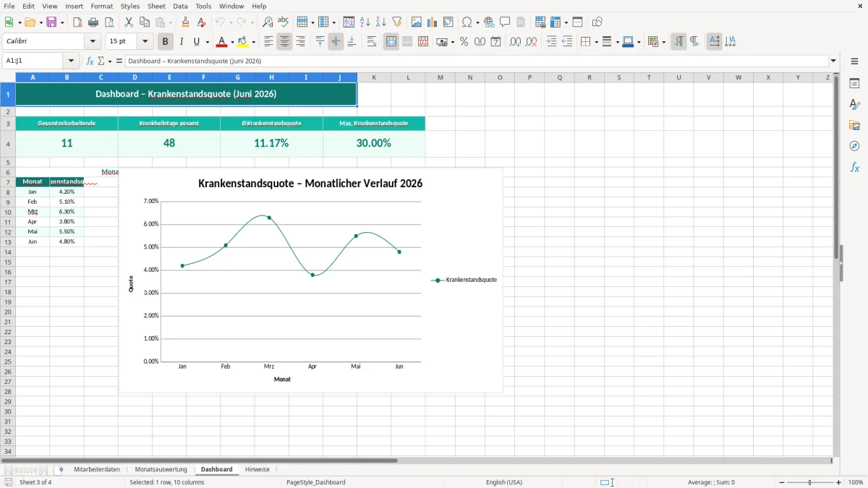Click the formula input line
The width and height of the screenshot is (868, 488).
point(476,61)
